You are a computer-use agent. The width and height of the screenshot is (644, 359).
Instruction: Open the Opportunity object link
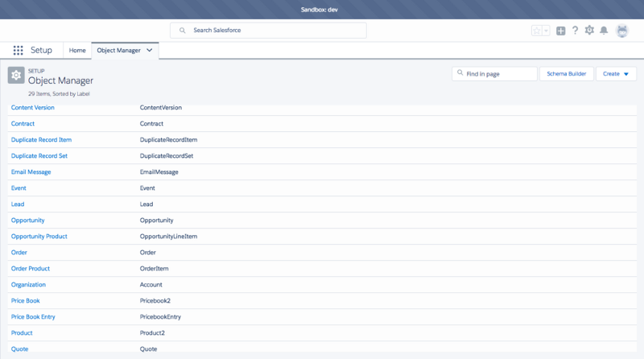pyautogui.click(x=27, y=221)
